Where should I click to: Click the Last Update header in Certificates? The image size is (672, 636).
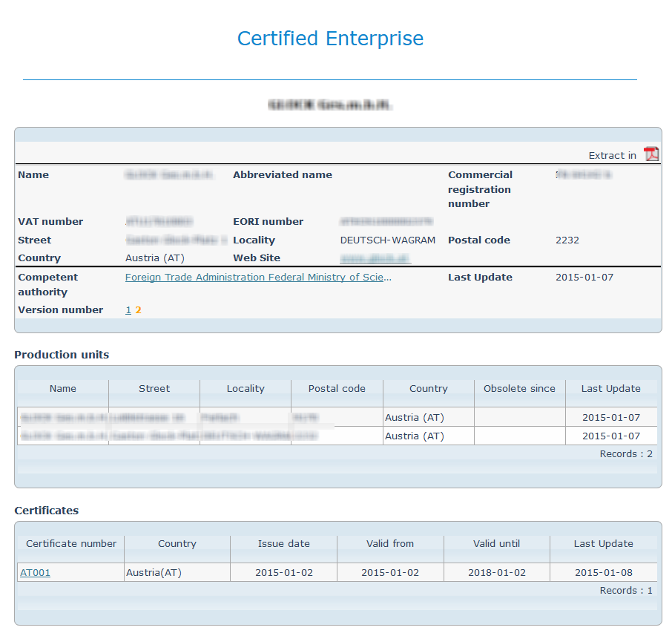pyautogui.click(x=603, y=543)
